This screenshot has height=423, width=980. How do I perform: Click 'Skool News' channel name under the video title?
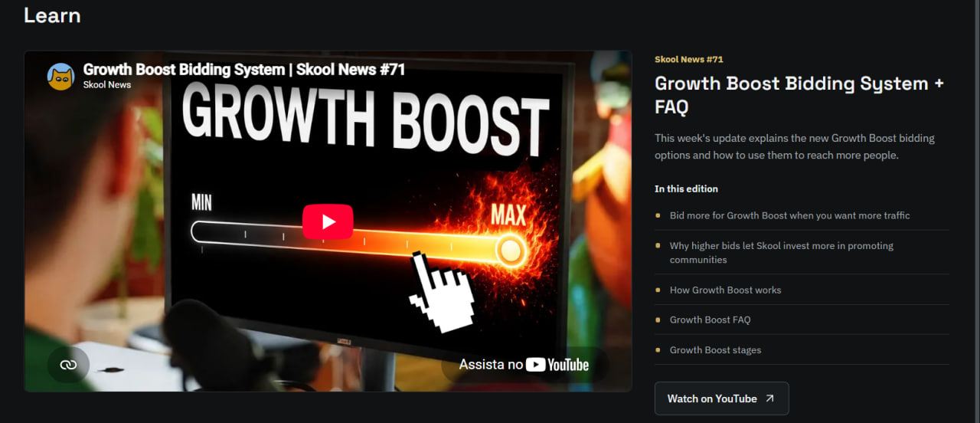pos(107,85)
